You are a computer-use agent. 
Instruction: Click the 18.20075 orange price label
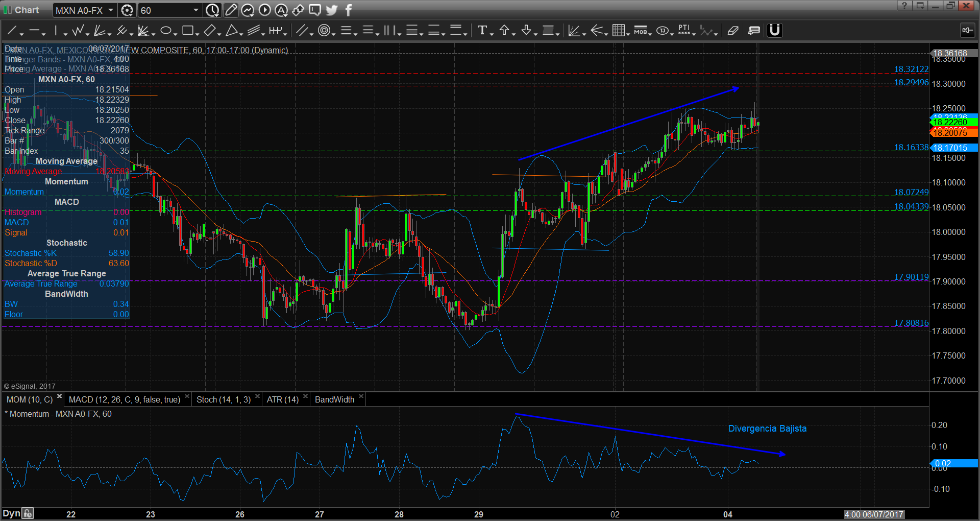pyautogui.click(x=953, y=133)
